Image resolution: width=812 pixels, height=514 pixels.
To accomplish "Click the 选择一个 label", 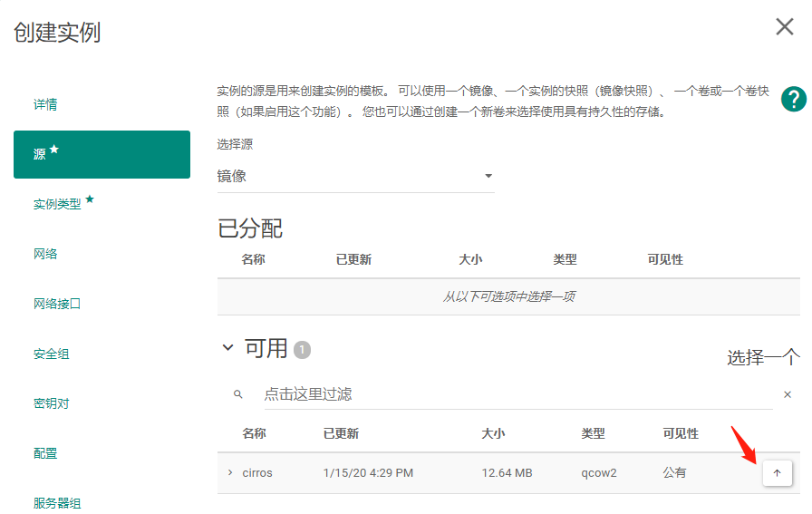I will tap(763, 357).
